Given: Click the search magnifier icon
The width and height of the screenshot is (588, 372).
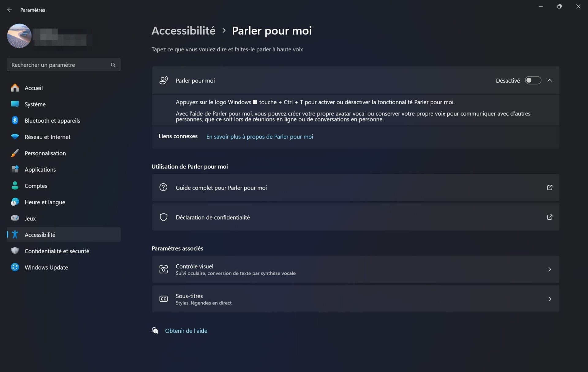Looking at the screenshot, I should [113, 65].
